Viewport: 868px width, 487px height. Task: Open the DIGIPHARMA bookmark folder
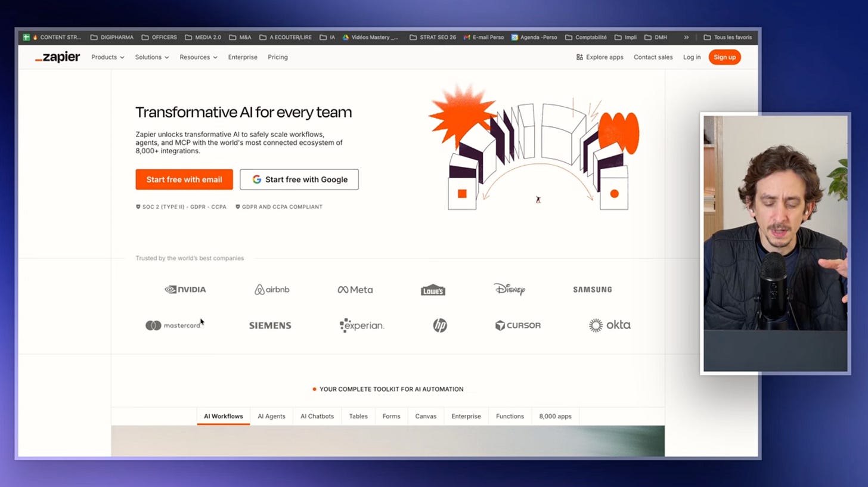[112, 37]
